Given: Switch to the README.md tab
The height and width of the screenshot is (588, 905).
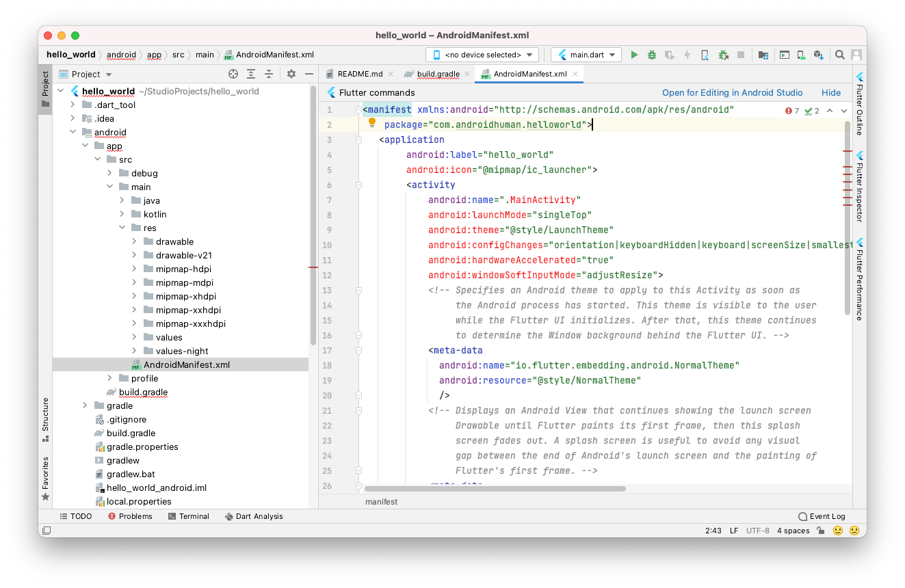Looking at the screenshot, I should pos(360,74).
